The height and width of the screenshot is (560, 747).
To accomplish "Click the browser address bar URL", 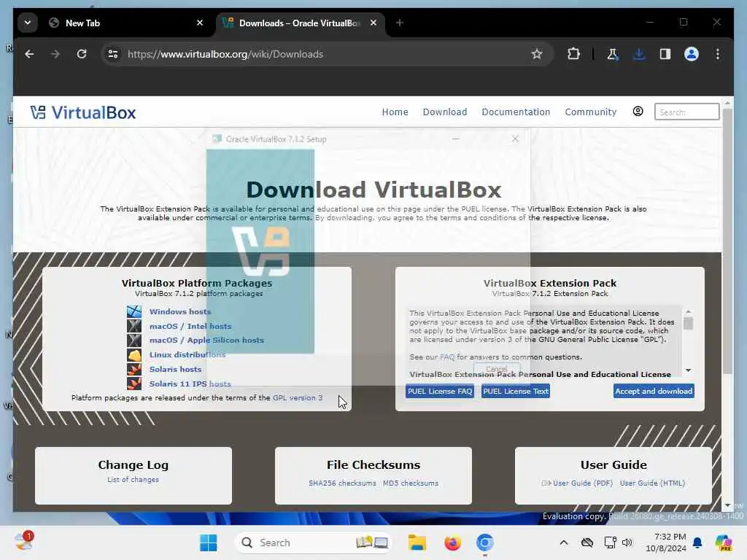I will coord(225,54).
